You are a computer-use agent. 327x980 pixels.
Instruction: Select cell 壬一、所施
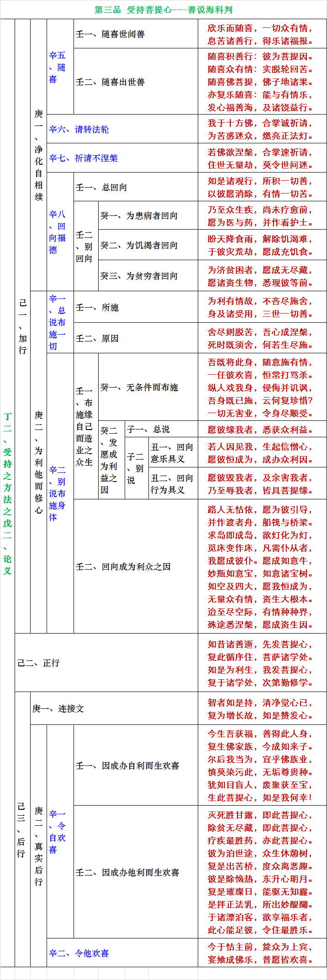[136, 307]
